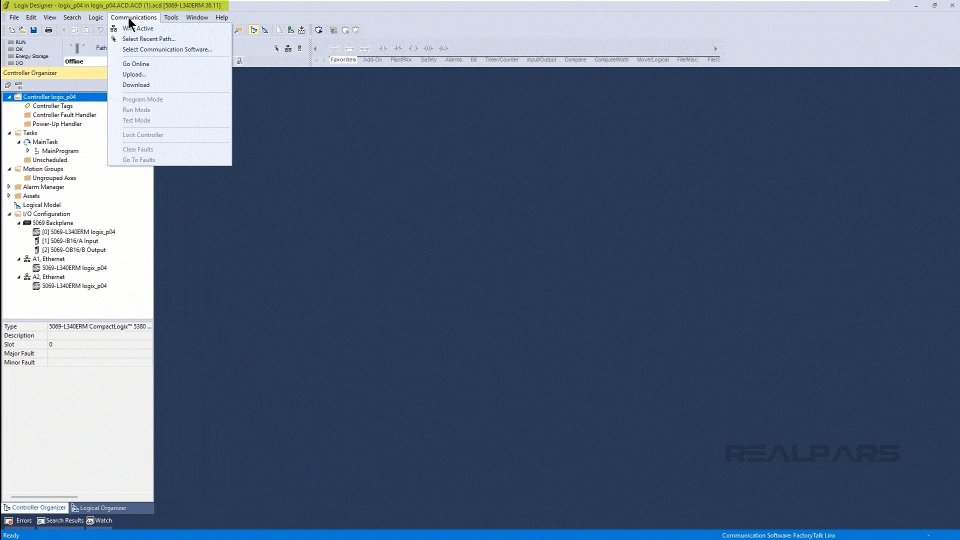
Task: Open the Search Results panel tab
Action: 61,521
